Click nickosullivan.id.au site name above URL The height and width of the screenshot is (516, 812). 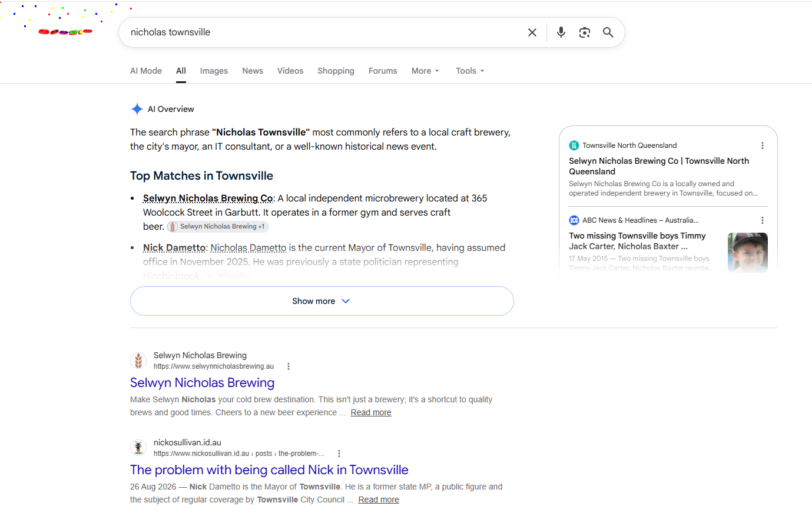point(187,442)
